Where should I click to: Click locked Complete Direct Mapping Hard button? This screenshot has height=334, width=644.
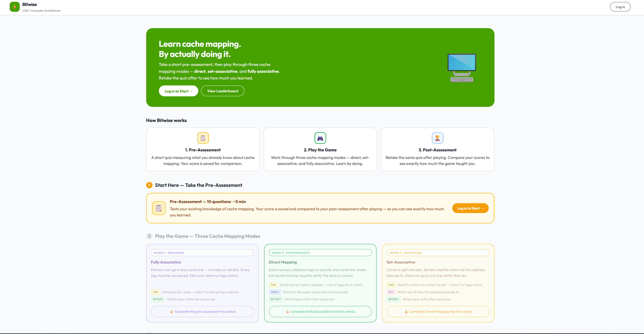tap(438, 311)
